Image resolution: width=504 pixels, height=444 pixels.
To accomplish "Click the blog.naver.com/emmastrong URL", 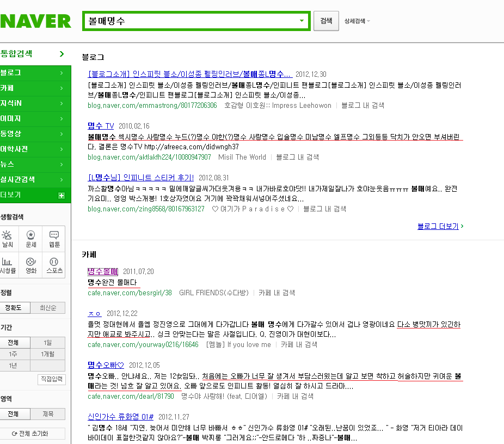I will [152, 106].
